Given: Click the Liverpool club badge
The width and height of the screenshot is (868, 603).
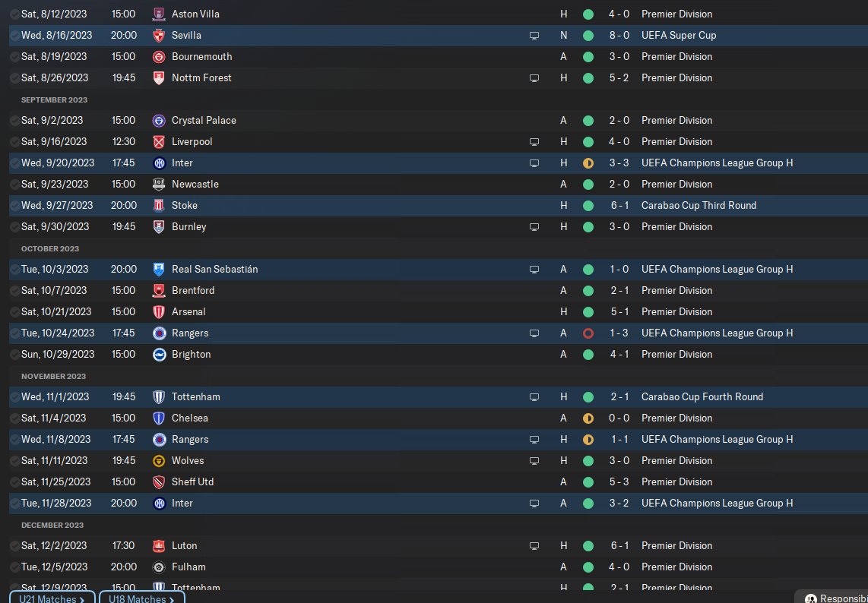Looking at the screenshot, I should 159,141.
